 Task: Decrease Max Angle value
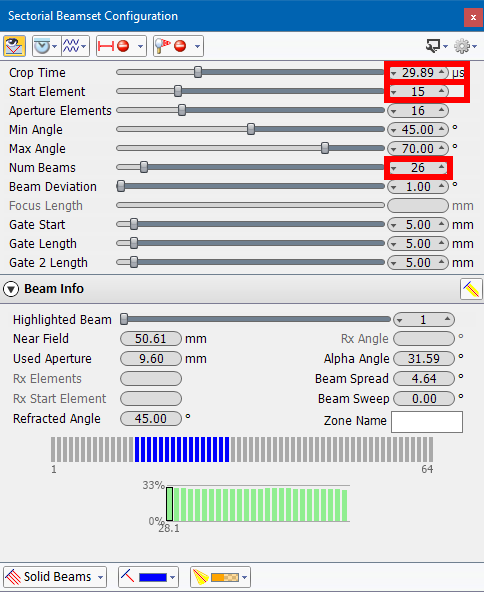pos(394,149)
